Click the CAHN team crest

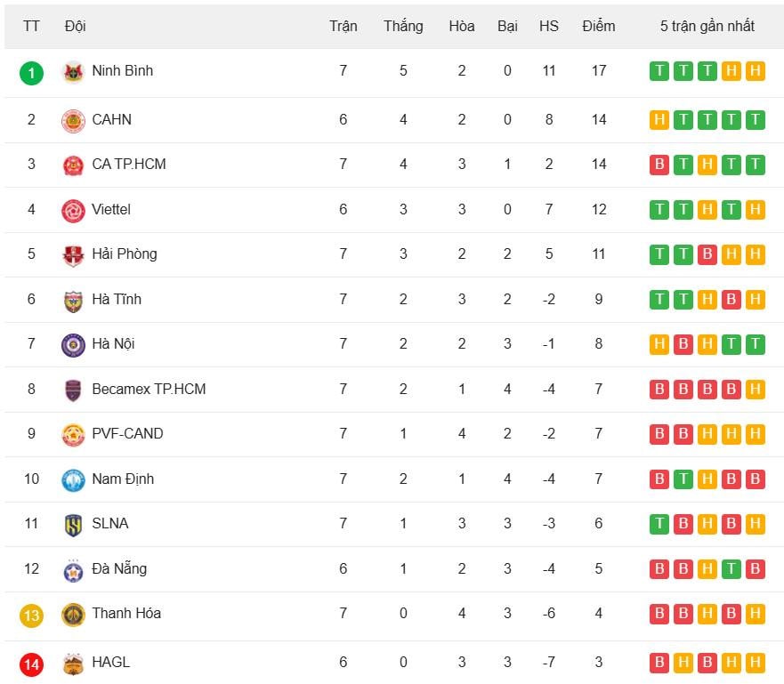73,120
